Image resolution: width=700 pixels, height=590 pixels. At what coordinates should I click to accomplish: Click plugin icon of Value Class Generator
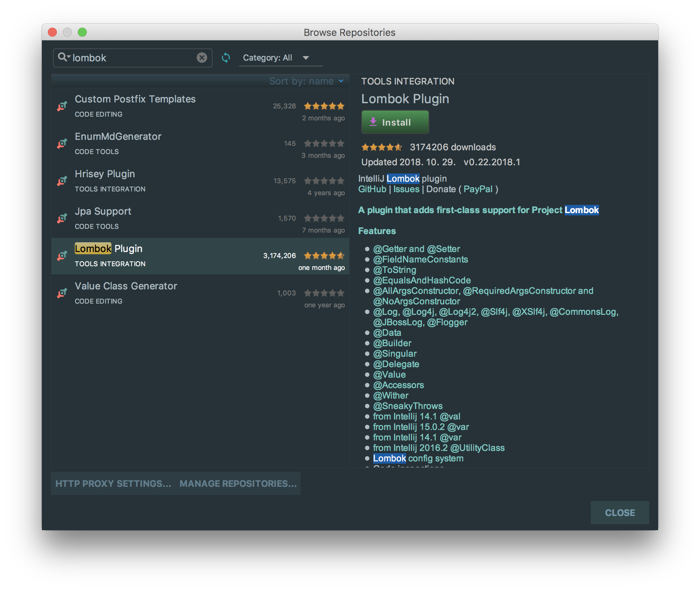[62, 294]
